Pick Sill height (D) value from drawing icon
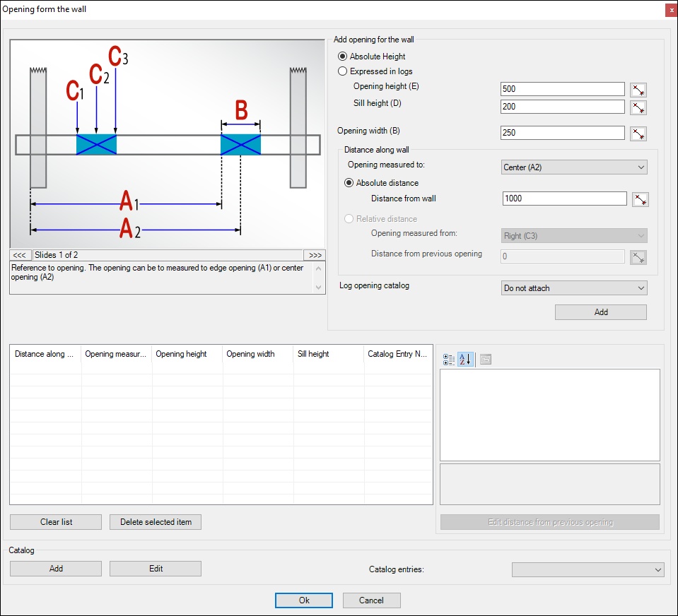 [638, 107]
